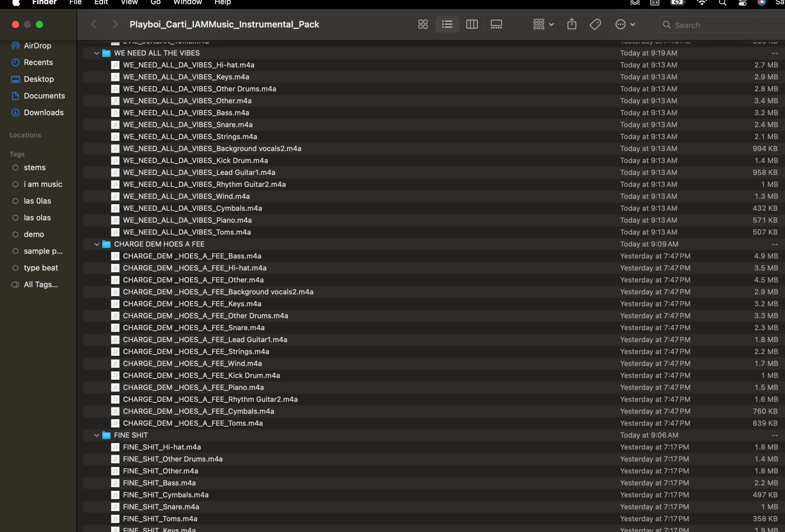Switch to gallery view in Finder toolbar
Screen dimensions: 785x532
pyautogui.click(x=496, y=25)
